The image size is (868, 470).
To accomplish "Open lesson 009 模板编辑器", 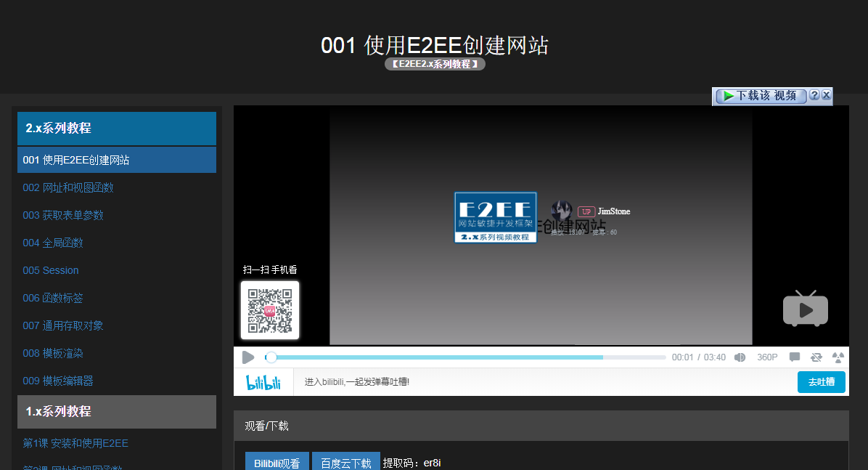I will pos(58,381).
